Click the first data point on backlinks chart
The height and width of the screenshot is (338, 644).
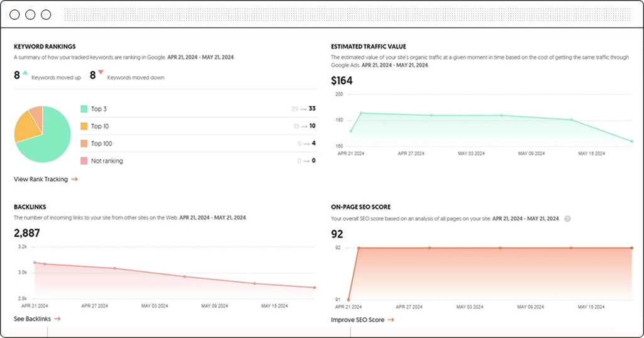tap(35, 262)
